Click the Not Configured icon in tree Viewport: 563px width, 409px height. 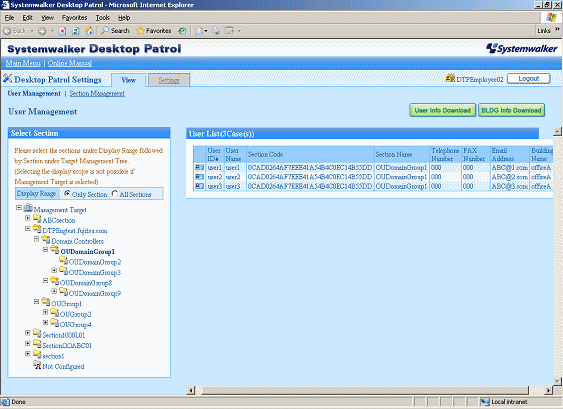(37, 365)
